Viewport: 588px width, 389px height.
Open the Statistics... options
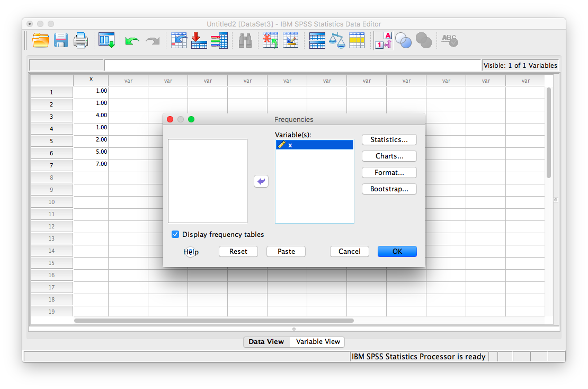pos(389,139)
